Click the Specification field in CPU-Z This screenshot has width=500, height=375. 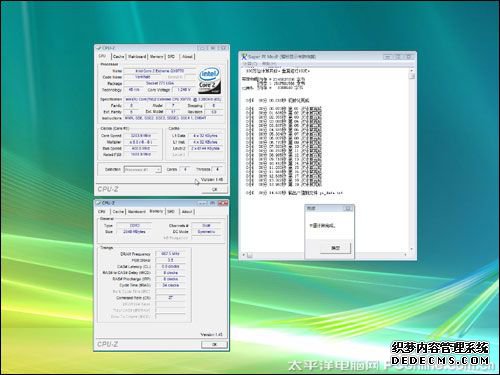coord(174,99)
